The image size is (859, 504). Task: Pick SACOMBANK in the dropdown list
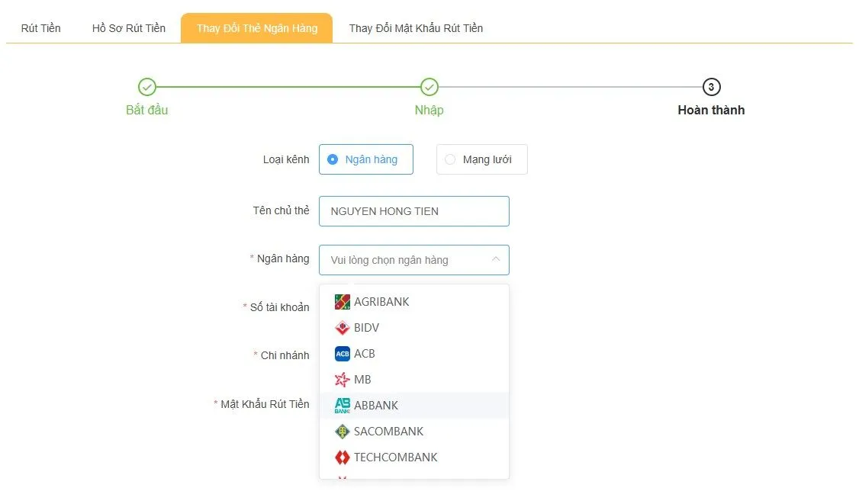[x=388, y=432]
